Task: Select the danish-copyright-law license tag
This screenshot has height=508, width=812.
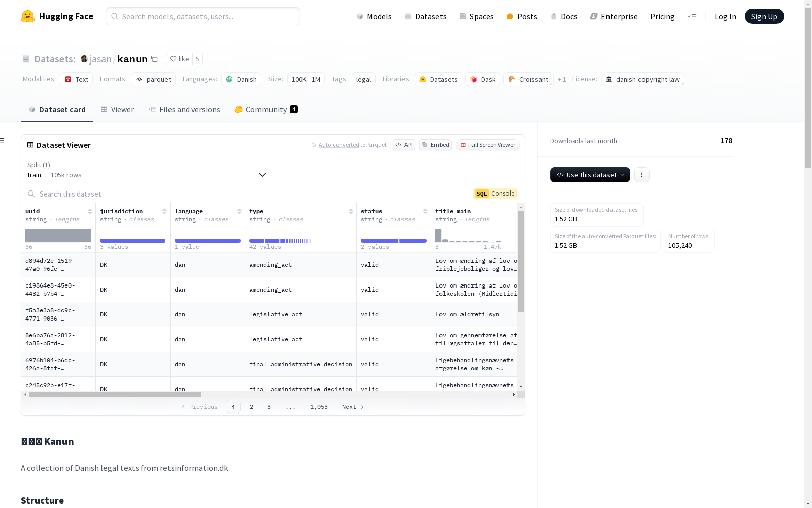Action: click(643, 79)
